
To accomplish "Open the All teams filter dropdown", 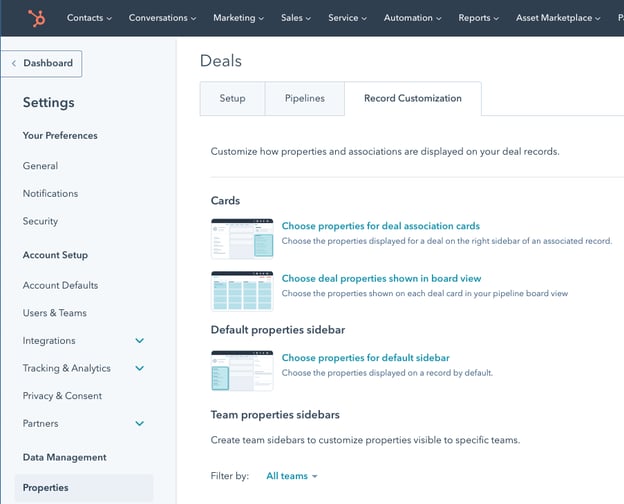I will [x=292, y=476].
